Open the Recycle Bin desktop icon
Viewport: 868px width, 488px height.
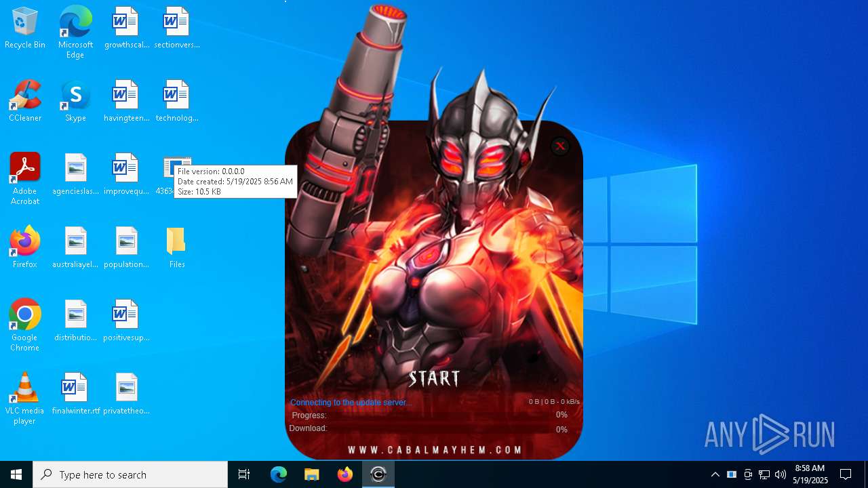pyautogui.click(x=25, y=28)
